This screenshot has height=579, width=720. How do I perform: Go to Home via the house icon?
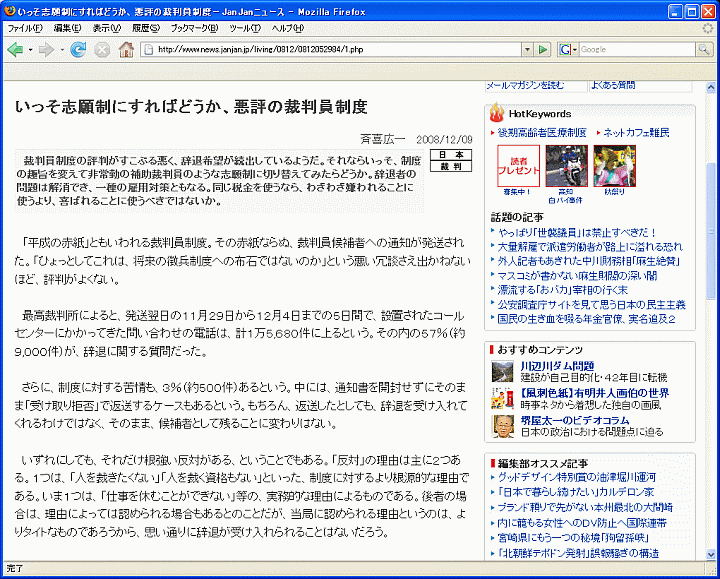click(126, 49)
